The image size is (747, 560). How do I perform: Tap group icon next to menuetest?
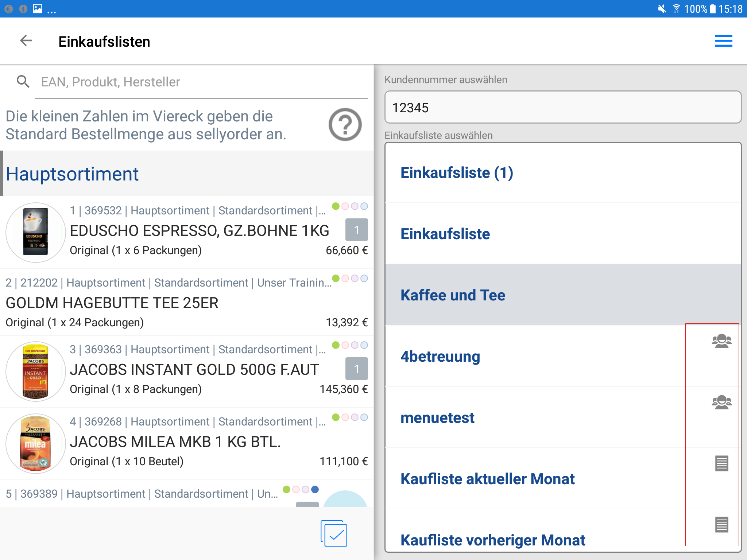click(x=721, y=402)
